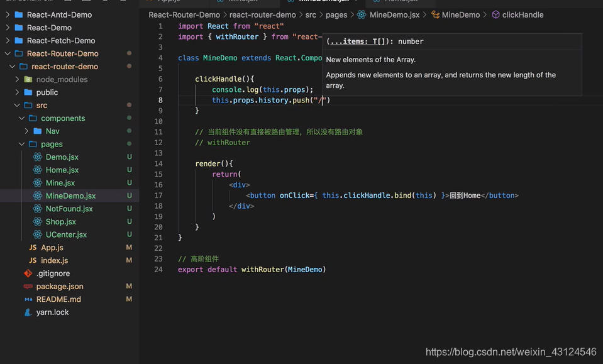Expand the Nav folder chevron
The width and height of the screenshot is (603, 364).
[x=26, y=131]
